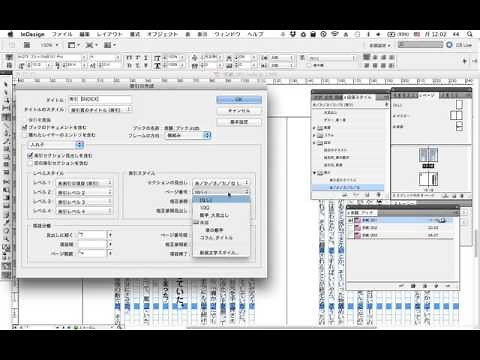The width and height of the screenshot is (480, 360).
Task: Toggle ブックのドキュメントを含む checkbox
Action: pos(25,127)
